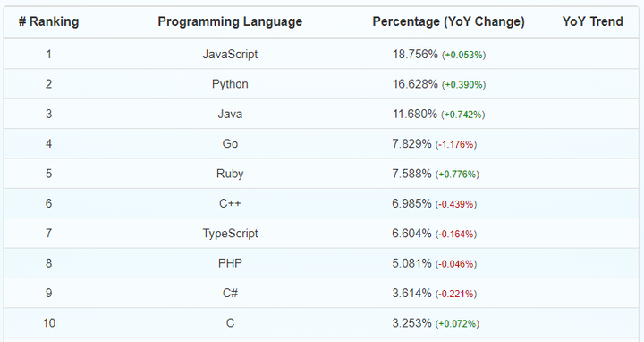Image resolution: width=644 pixels, height=342 pixels.
Task: Select the Java language cell
Action: pos(230,114)
